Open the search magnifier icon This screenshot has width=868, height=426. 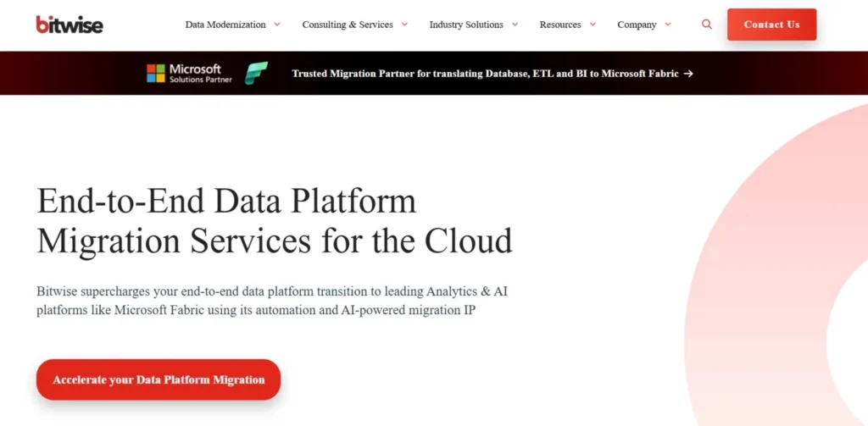point(707,25)
